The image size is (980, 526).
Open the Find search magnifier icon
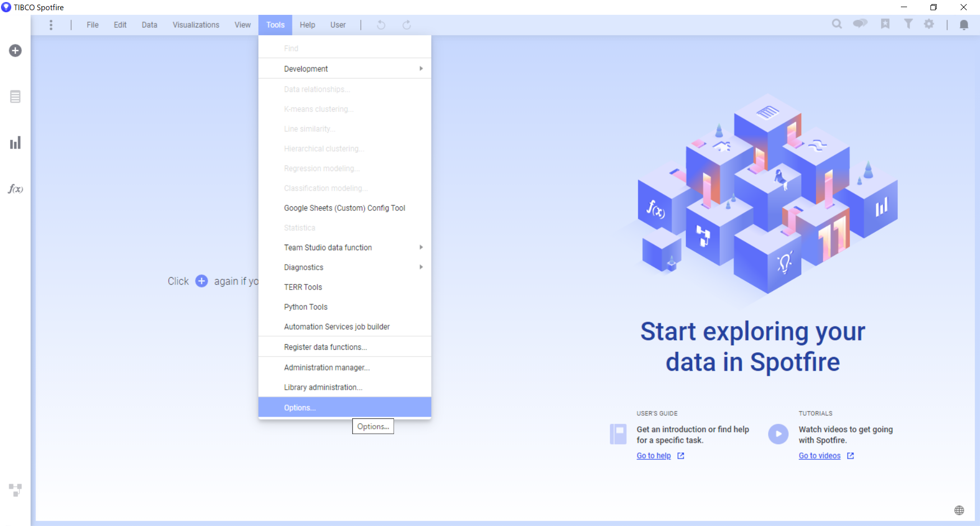837,24
